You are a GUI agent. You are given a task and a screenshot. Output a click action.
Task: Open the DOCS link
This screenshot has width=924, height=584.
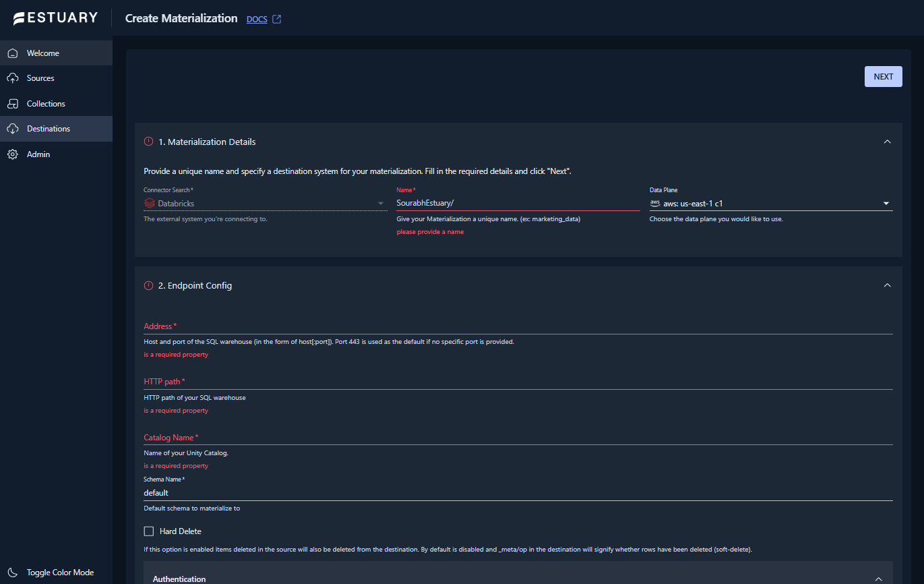(257, 19)
